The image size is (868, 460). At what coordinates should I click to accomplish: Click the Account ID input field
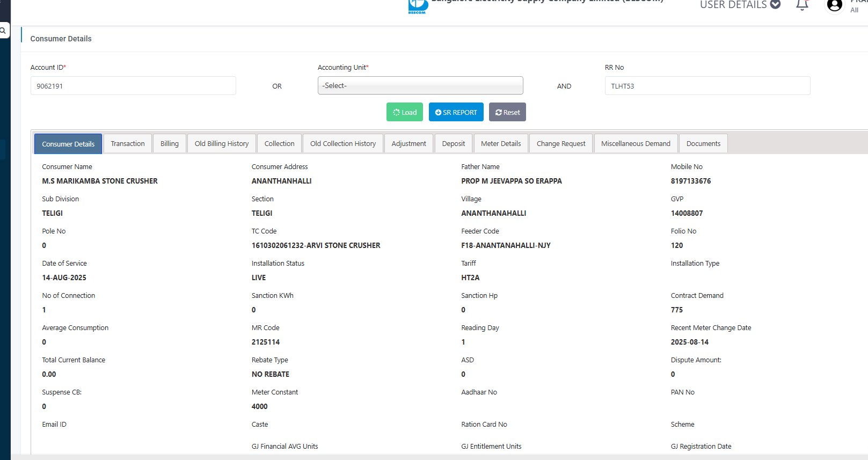(133, 86)
